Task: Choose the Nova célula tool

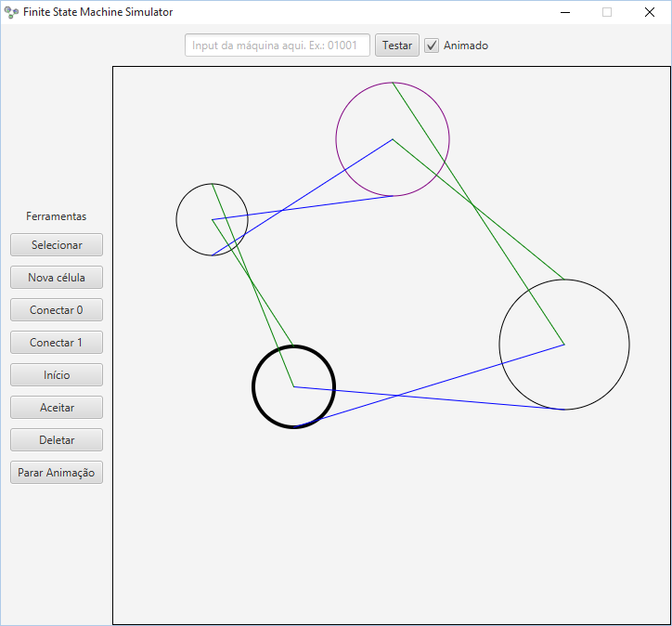Action: (x=57, y=278)
